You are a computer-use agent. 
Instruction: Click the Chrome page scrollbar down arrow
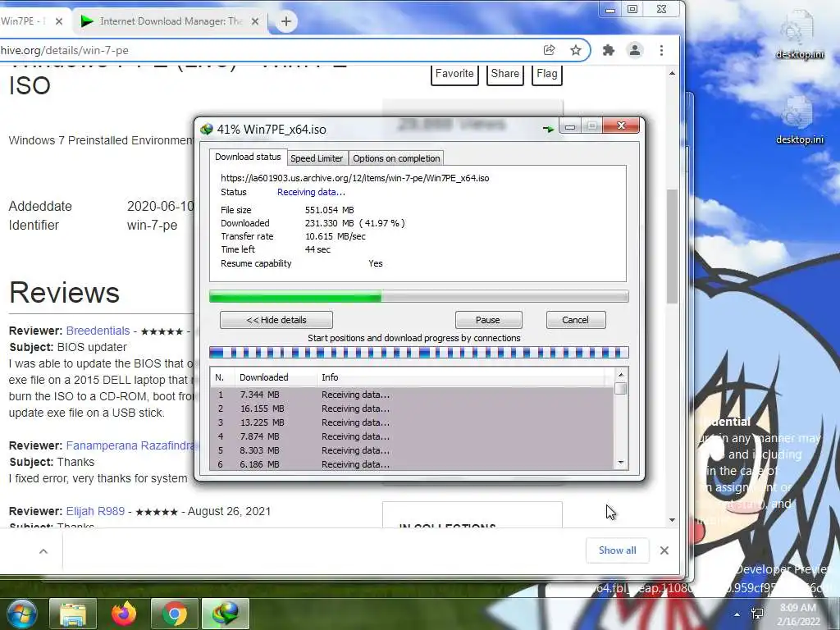[x=673, y=519]
